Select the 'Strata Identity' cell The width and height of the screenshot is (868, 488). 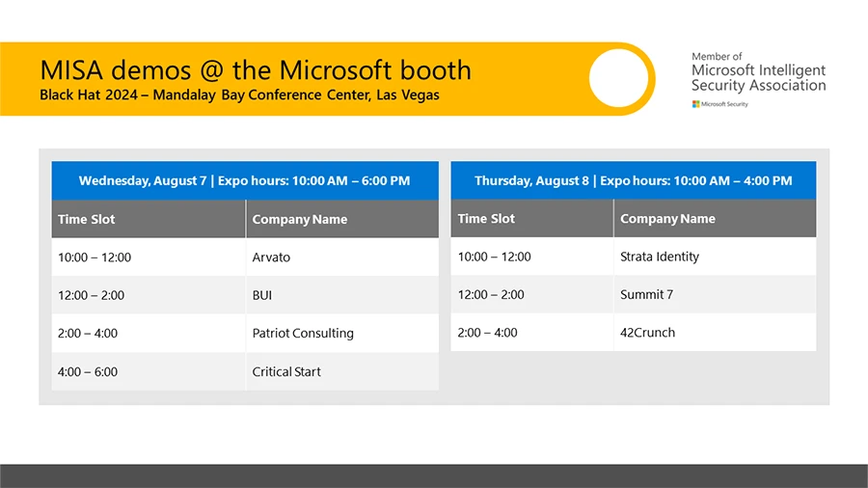point(715,257)
